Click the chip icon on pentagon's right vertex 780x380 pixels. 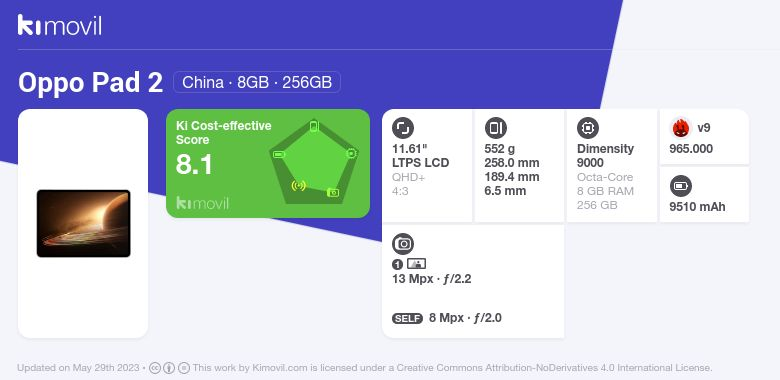coord(351,153)
